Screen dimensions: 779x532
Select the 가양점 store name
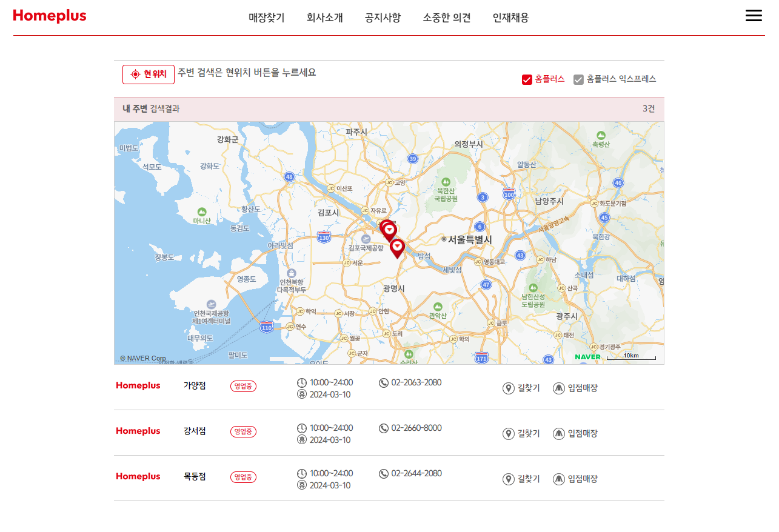coord(195,386)
